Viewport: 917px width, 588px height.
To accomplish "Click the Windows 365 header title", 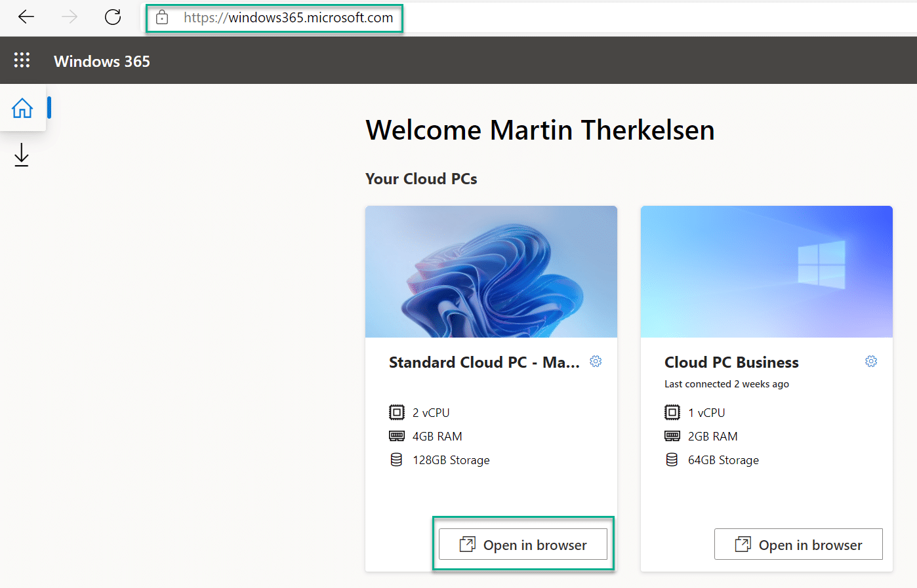I will point(102,61).
